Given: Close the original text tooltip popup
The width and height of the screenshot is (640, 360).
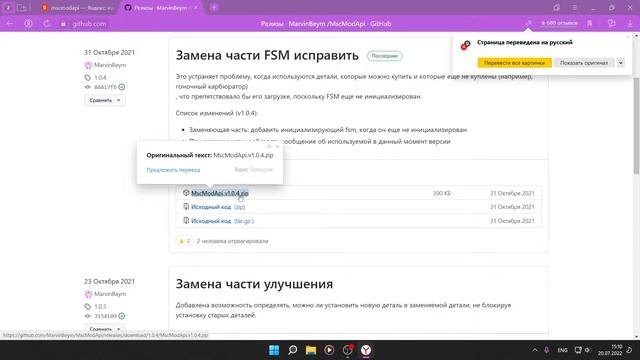Looking at the screenshot, I should coord(278,146).
